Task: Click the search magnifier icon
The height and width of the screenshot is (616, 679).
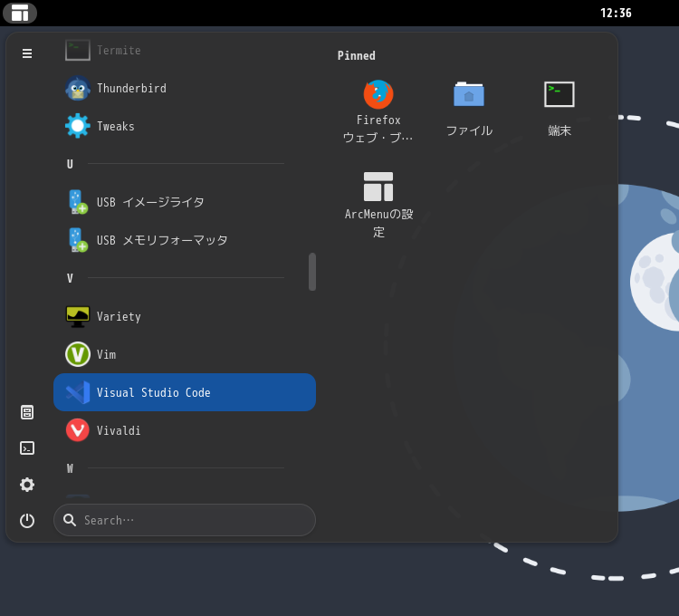Action: 70,520
